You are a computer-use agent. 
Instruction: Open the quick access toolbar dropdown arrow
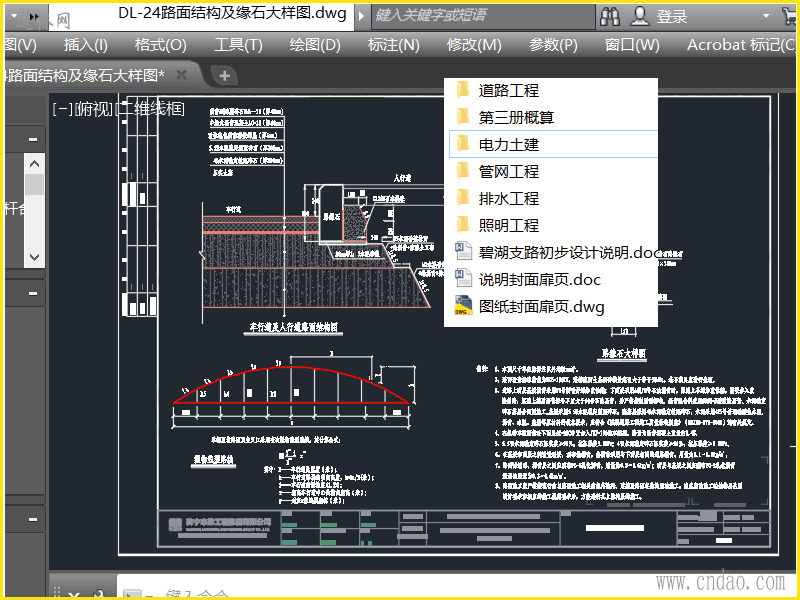(x=14, y=16)
